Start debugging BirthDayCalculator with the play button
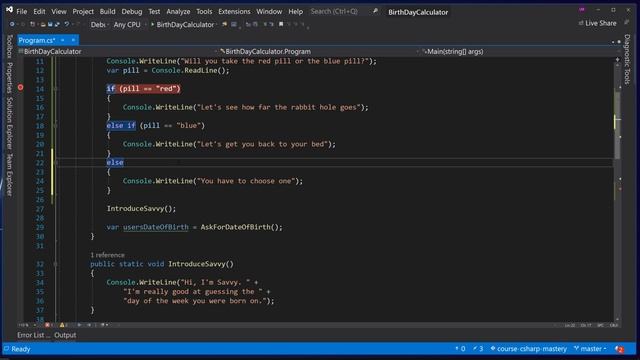640x360 pixels. [x=182, y=24]
